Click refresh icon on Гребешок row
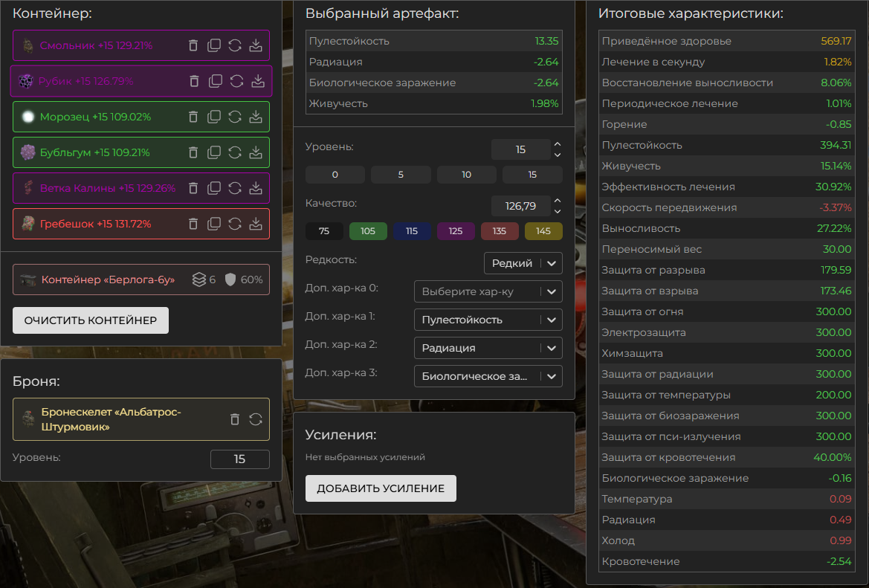This screenshot has height=588, width=869. (235, 224)
